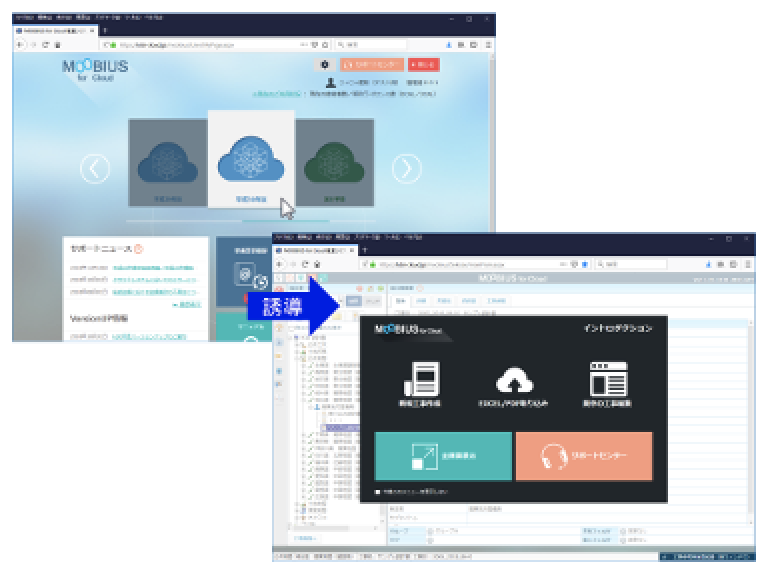This screenshot has height=576, width=768.
Task: Click the document icon for new construction in intro dialog
Action: point(421,378)
